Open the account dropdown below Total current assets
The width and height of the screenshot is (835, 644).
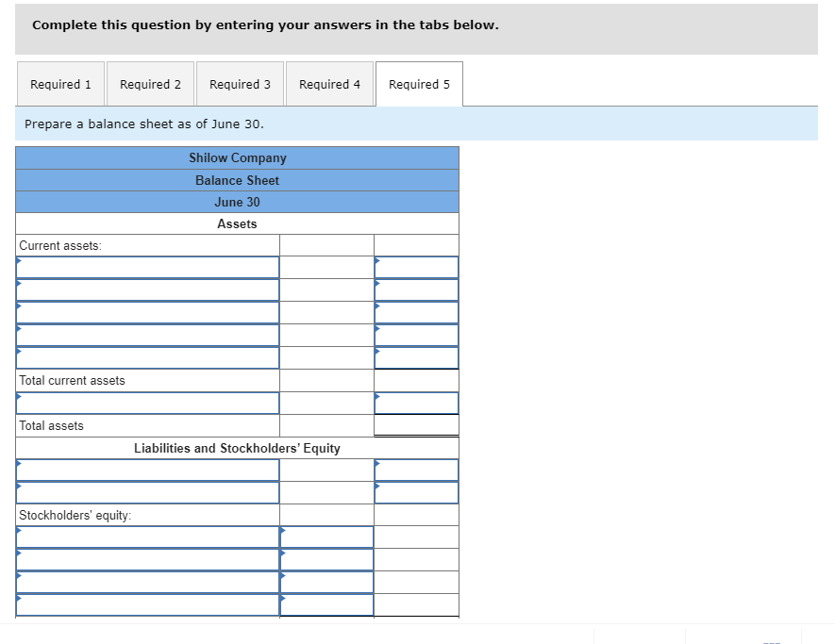(146, 403)
